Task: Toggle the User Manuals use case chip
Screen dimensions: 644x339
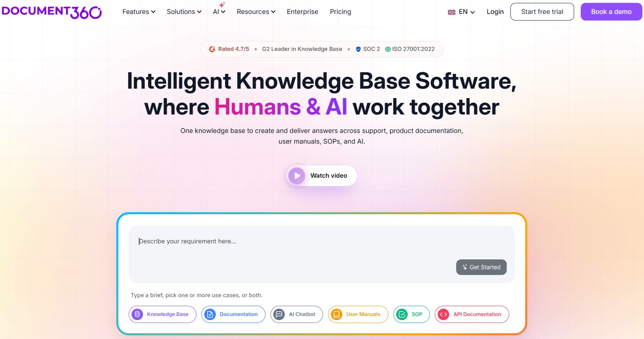Action: 358,314
